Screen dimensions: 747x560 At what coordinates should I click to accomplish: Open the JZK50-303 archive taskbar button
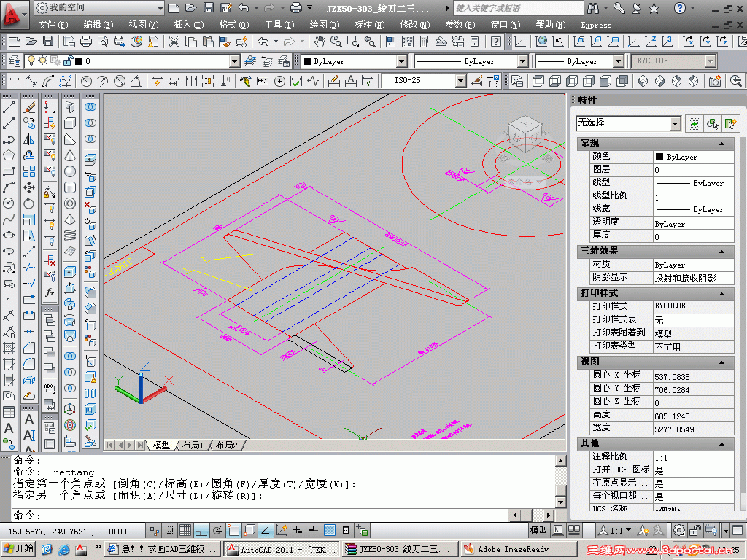tap(399, 549)
